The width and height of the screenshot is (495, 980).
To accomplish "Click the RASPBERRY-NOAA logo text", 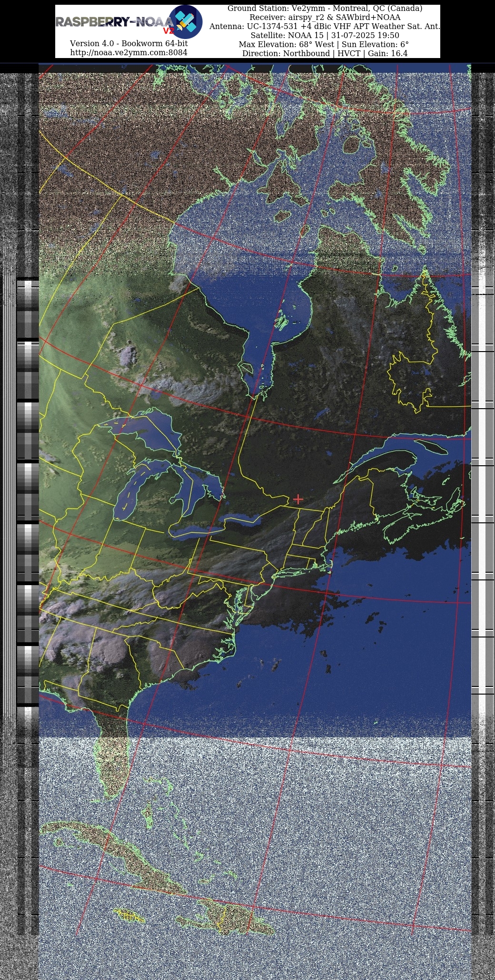I will point(114,22).
